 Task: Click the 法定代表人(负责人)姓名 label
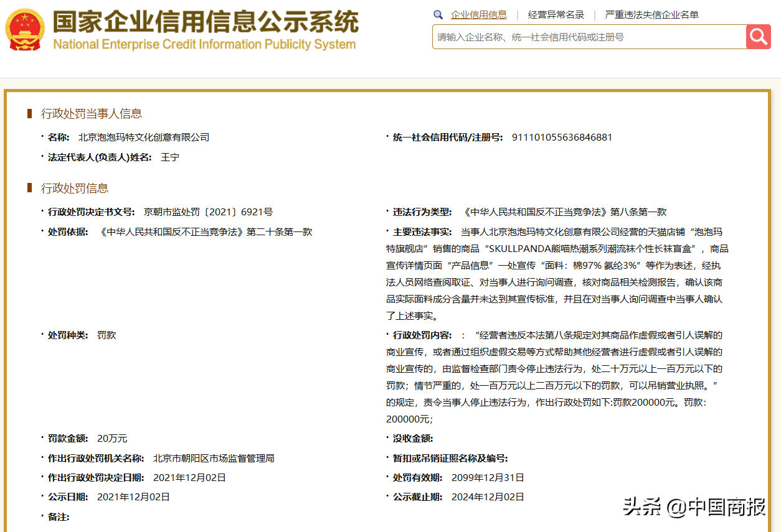100,157
